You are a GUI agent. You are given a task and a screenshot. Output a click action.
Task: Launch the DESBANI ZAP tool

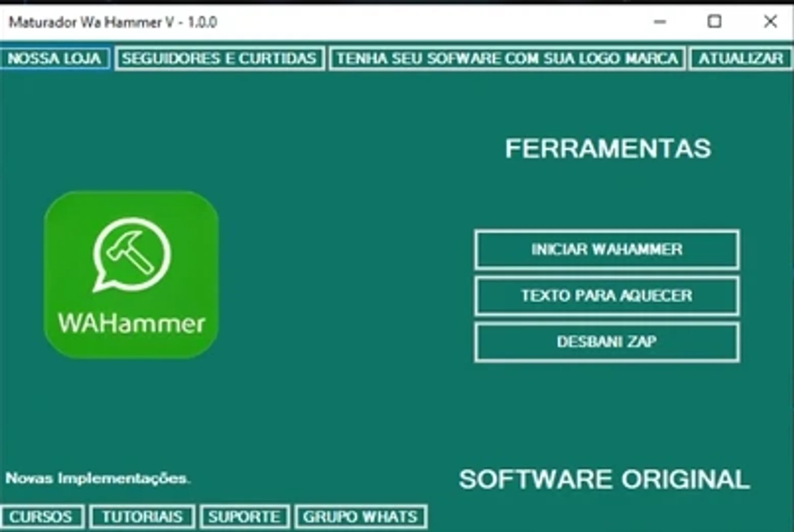[607, 342]
